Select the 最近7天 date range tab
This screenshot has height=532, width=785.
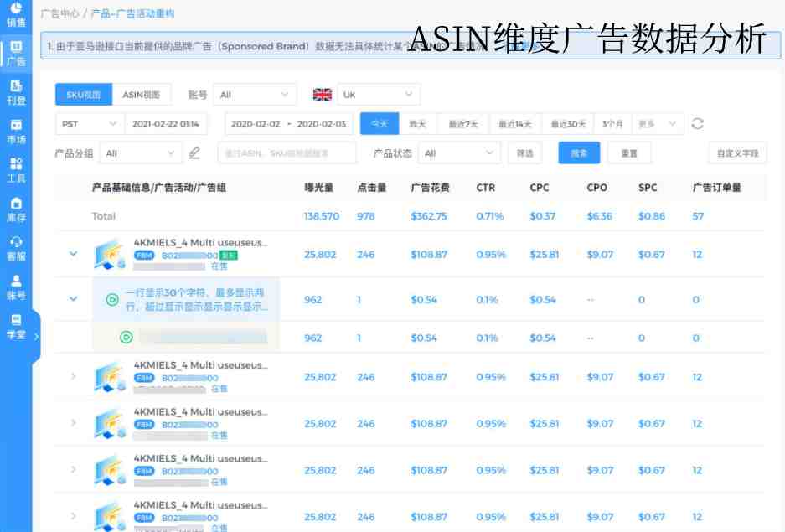click(462, 124)
